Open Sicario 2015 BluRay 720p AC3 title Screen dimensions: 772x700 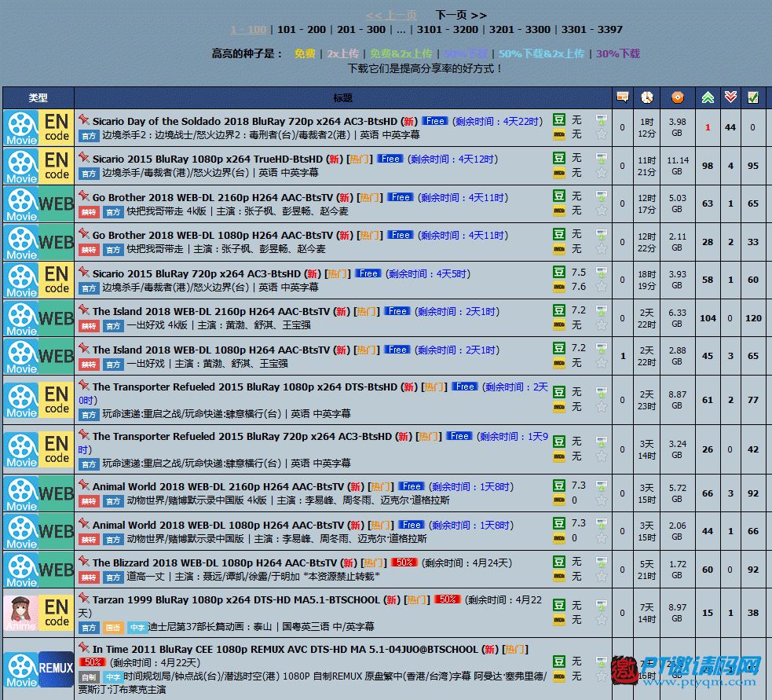[x=196, y=274]
